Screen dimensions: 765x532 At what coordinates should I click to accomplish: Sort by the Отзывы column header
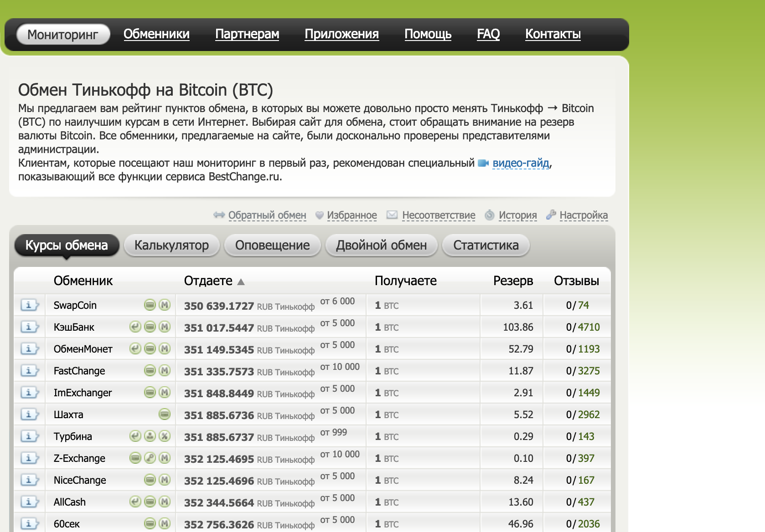[x=576, y=281]
